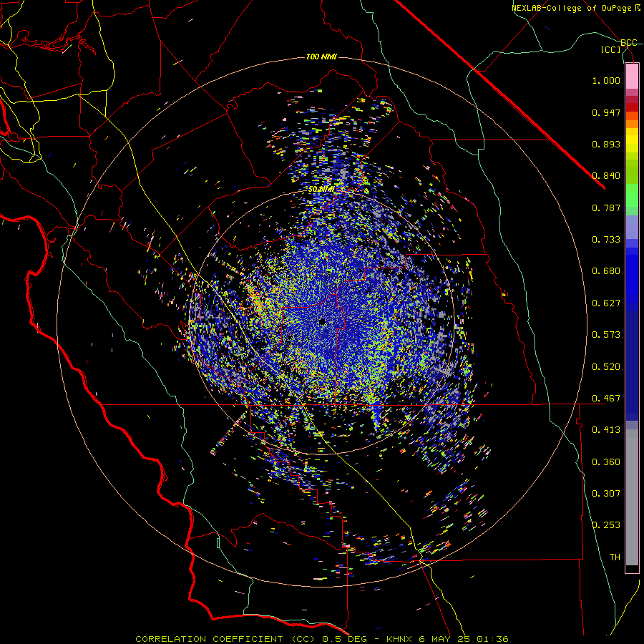This screenshot has width=644, height=644.
Task: Click the 0.307 scale value
Action: pyautogui.click(x=606, y=494)
